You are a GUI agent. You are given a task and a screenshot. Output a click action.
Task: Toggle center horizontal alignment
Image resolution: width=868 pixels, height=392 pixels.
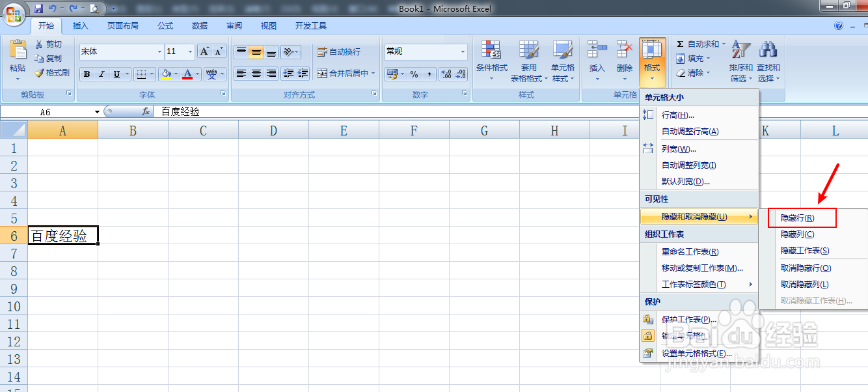(256, 74)
